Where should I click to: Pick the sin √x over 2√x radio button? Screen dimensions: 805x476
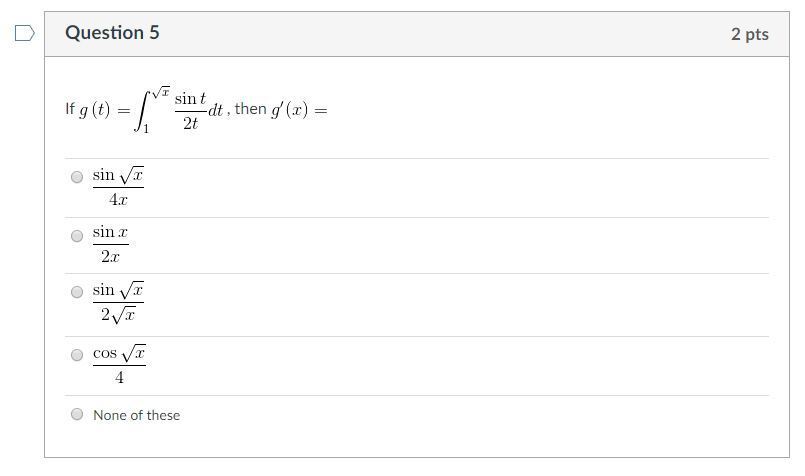[x=77, y=293]
